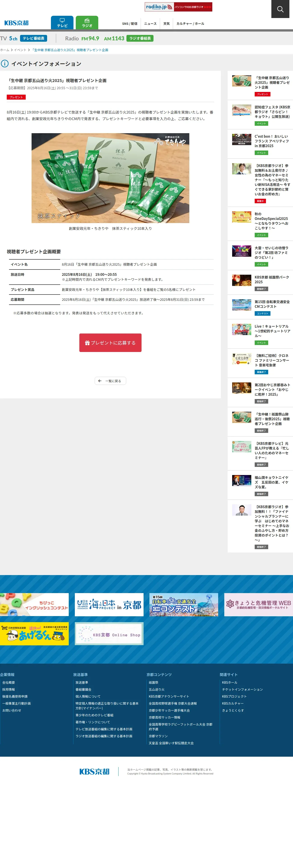Open the SNS / 配信 menu
Image resolution: width=293 pixels, height=868 pixels.
point(129,24)
